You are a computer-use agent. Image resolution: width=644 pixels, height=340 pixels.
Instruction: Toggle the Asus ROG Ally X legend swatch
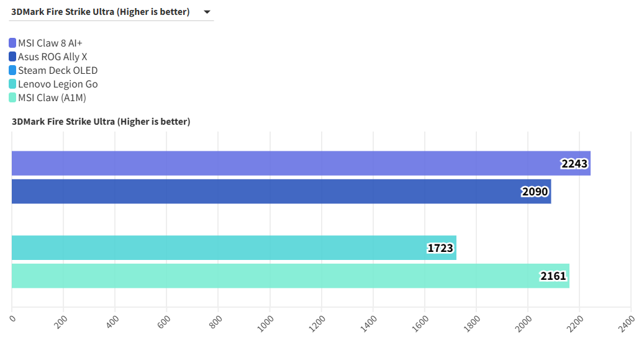(12, 56)
